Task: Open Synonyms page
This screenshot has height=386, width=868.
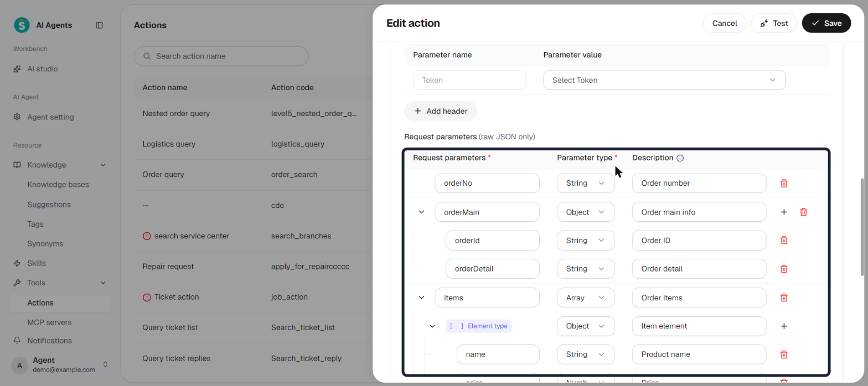Action: 45,244
